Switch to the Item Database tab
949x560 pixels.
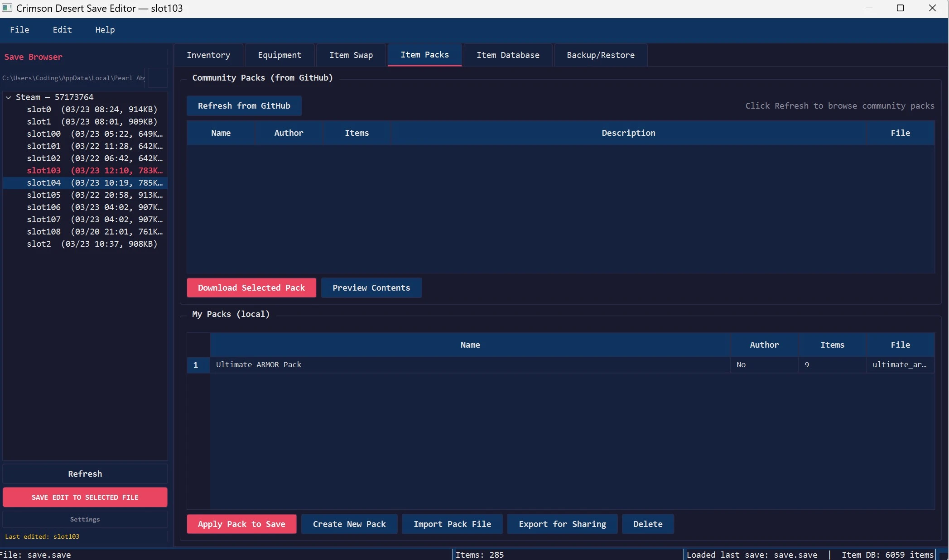pyautogui.click(x=507, y=55)
